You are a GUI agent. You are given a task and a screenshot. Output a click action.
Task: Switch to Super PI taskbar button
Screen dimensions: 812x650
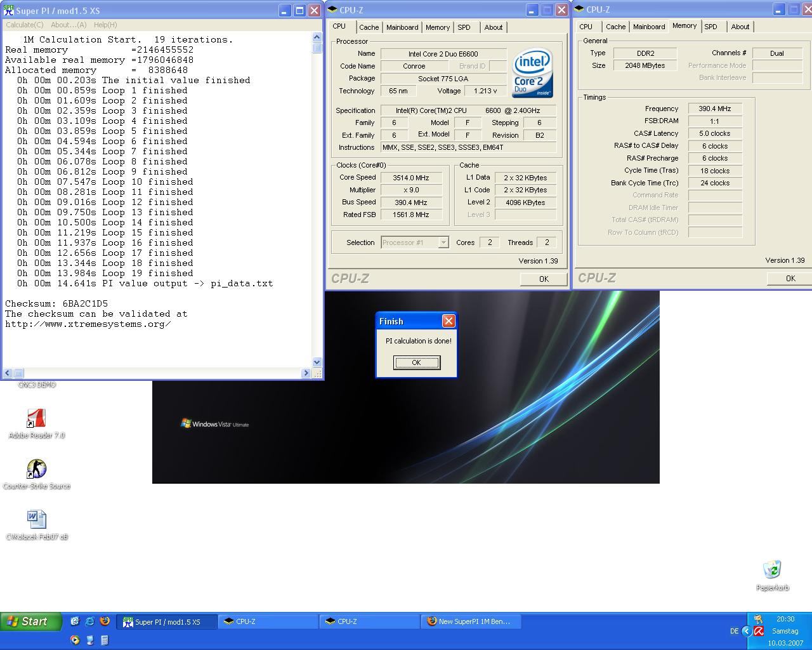tap(167, 621)
